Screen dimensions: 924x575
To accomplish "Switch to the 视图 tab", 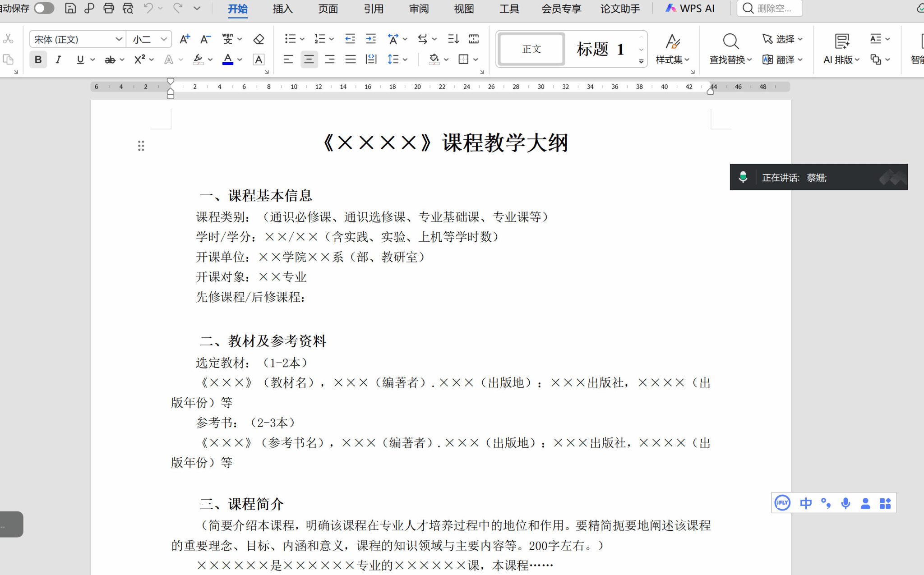I will coord(464,9).
